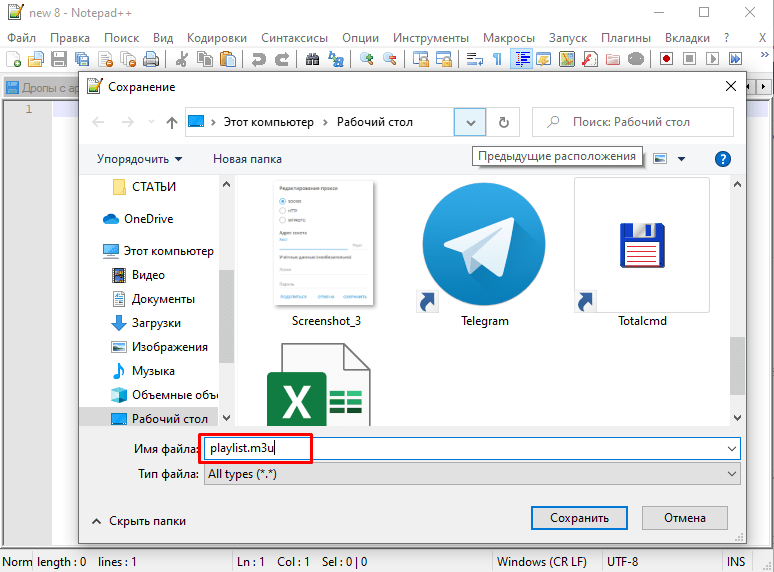The width and height of the screenshot is (774, 572).
Task: Open the Синтаксисы menu
Action: pos(294,38)
